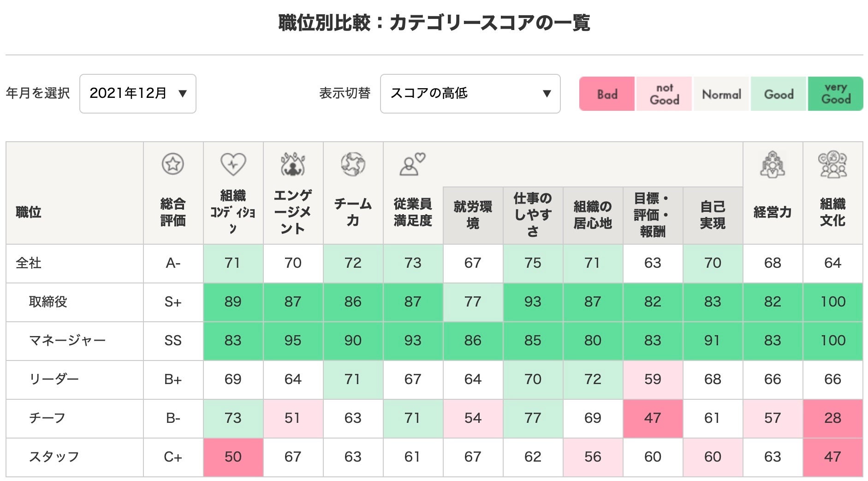Click the flame icon above エンゲージメント
The width and height of the screenshot is (868, 481).
pyautogui.click(x=293, y=164)
